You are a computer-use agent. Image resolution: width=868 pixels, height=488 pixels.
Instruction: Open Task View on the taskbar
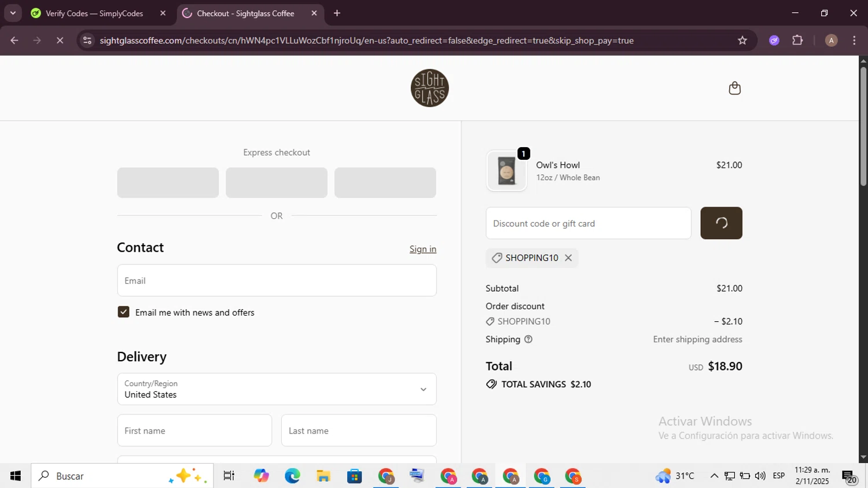tap(229, 476)
